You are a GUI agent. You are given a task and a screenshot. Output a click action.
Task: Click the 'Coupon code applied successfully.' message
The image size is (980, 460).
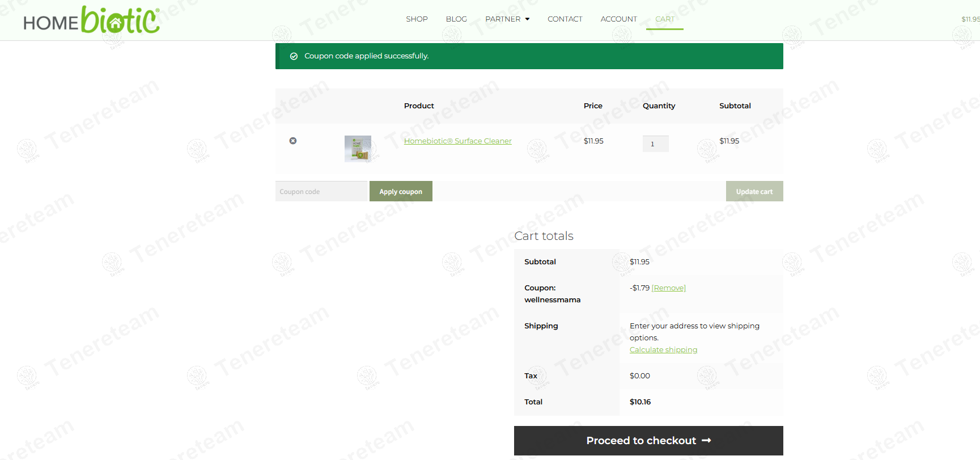tap(366, 56)
